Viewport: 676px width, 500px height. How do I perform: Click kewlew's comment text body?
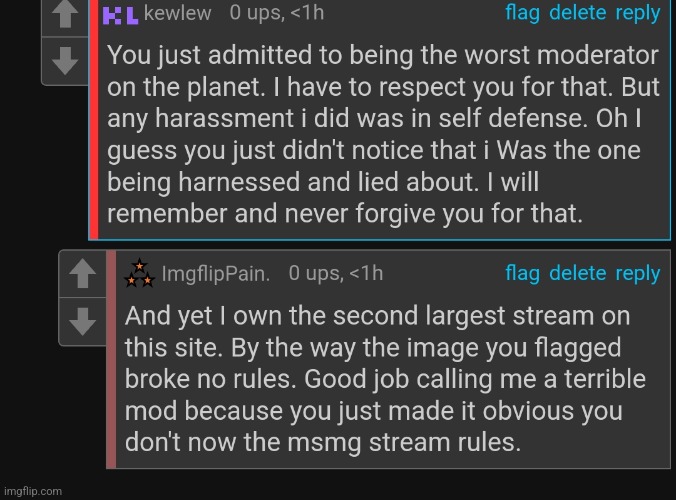tap(380, 134)
